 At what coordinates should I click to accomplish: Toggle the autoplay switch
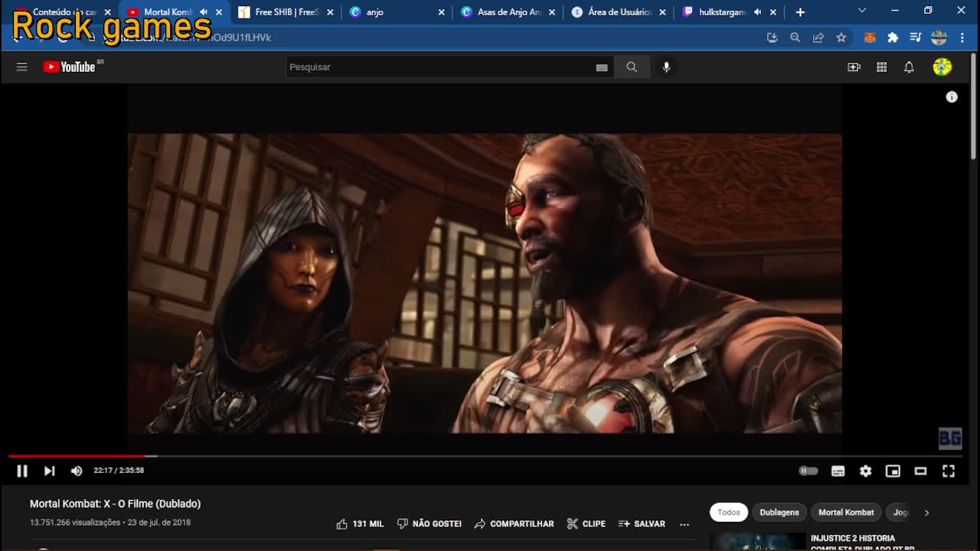point(808,471)
